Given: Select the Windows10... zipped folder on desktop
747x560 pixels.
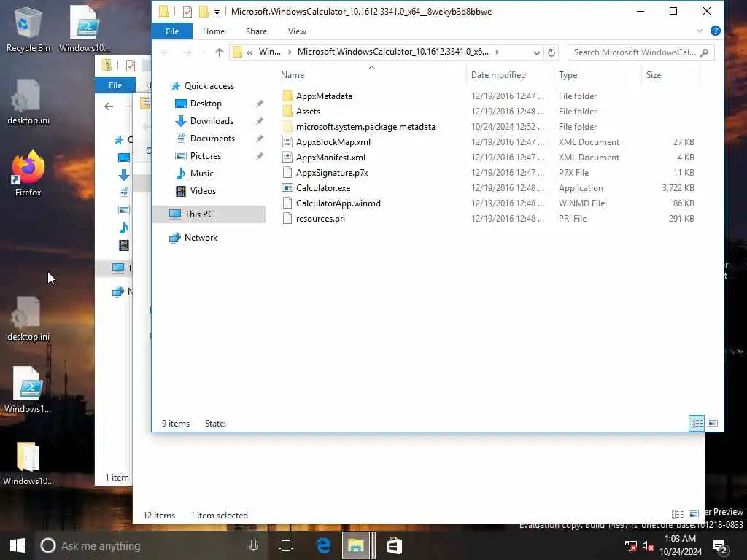Looking at the screenshot, I should point(28,463).
